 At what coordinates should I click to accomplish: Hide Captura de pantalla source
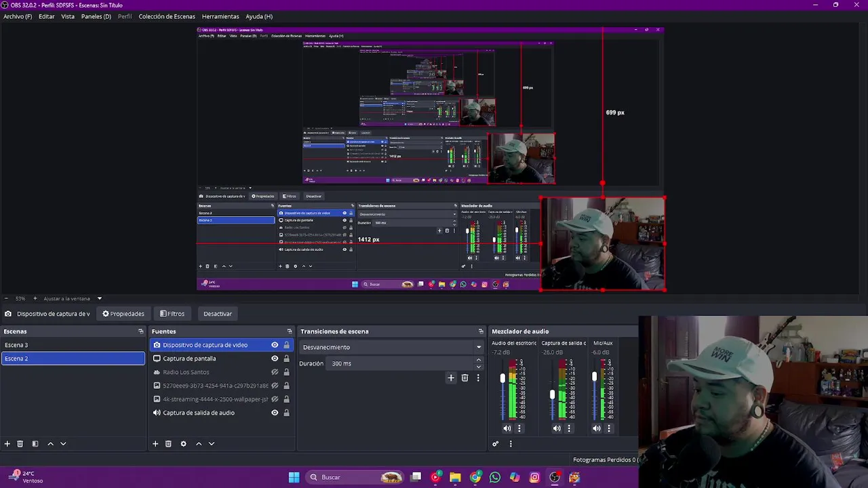275,359
